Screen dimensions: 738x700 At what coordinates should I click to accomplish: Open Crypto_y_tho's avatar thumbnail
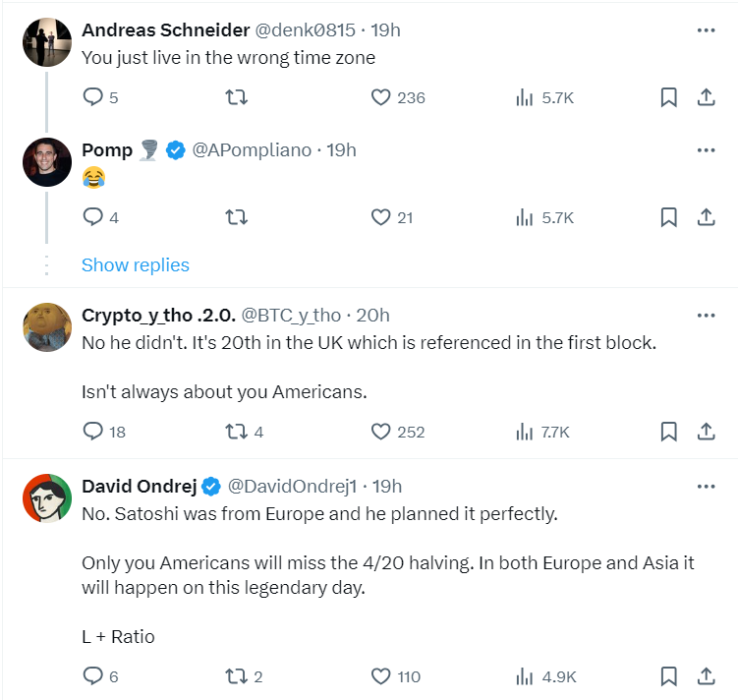[x=46, y=328]
